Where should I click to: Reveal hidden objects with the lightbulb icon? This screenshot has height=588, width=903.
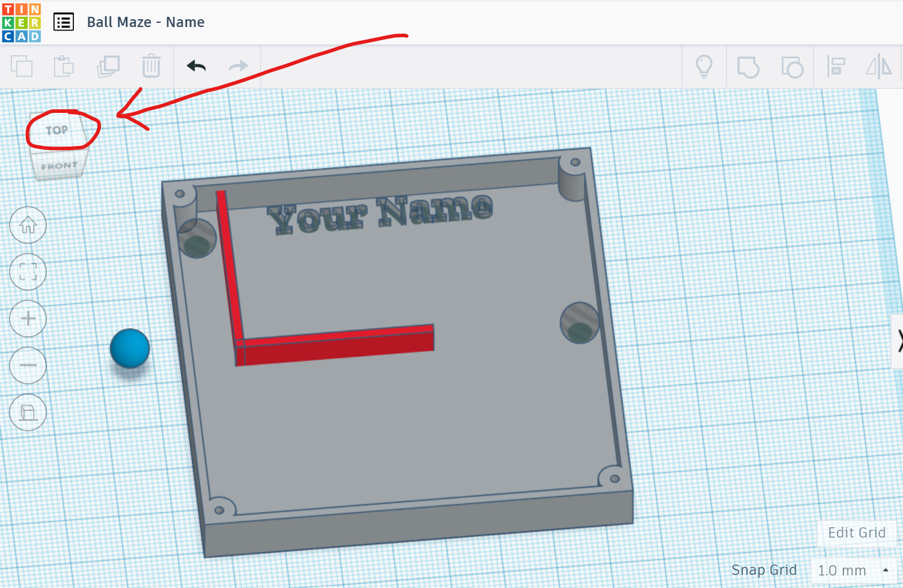(704, 67)
